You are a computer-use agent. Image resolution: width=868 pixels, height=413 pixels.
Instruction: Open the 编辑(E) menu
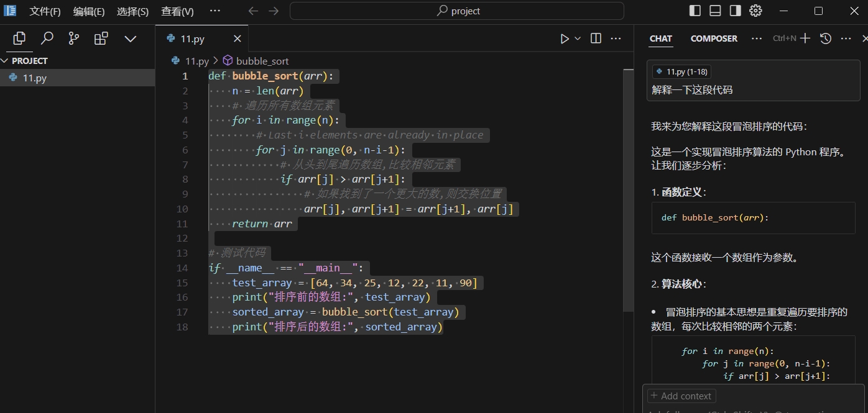pos(89,11)
